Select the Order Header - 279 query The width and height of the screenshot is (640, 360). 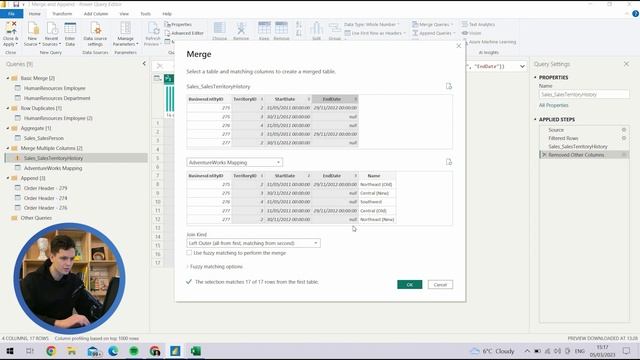pos(45,188)
